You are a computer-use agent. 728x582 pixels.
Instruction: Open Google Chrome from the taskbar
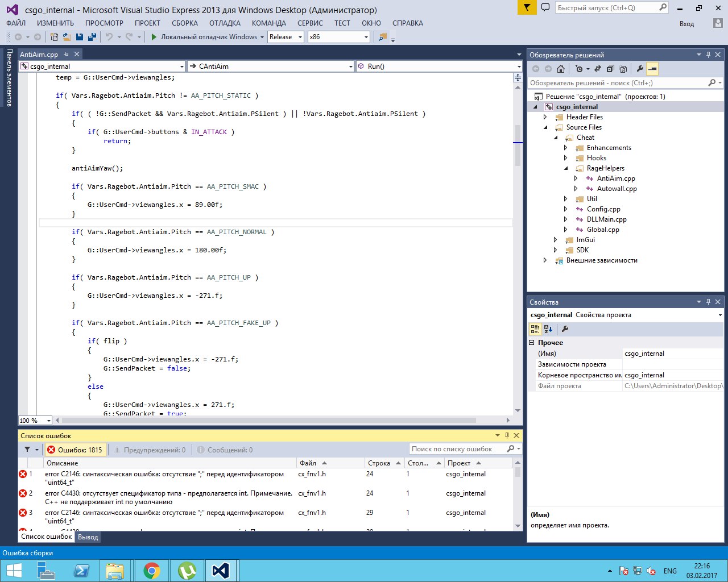pyautogui.click(x=151, y=571)
